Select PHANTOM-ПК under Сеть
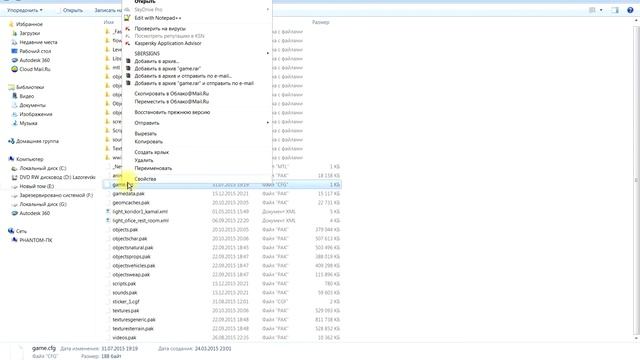The image size is (640, 360). click(36, 240)
